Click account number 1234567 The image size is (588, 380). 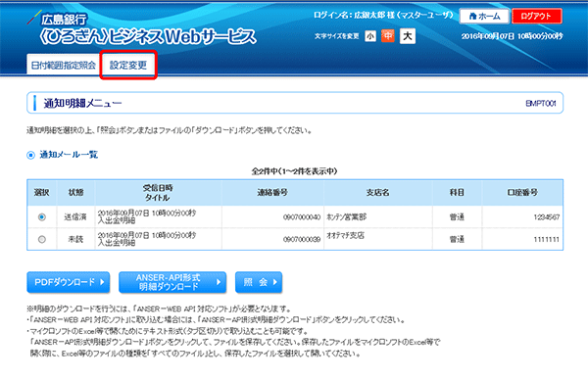coord(547,217)
